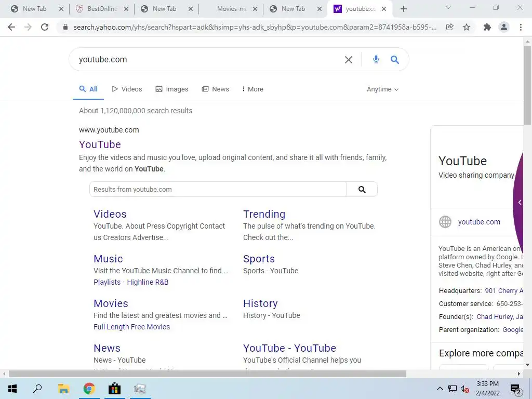This screenshot has height=399, width=532.
Task: Click the muted volume tray icon
Action: click(465, 389)
